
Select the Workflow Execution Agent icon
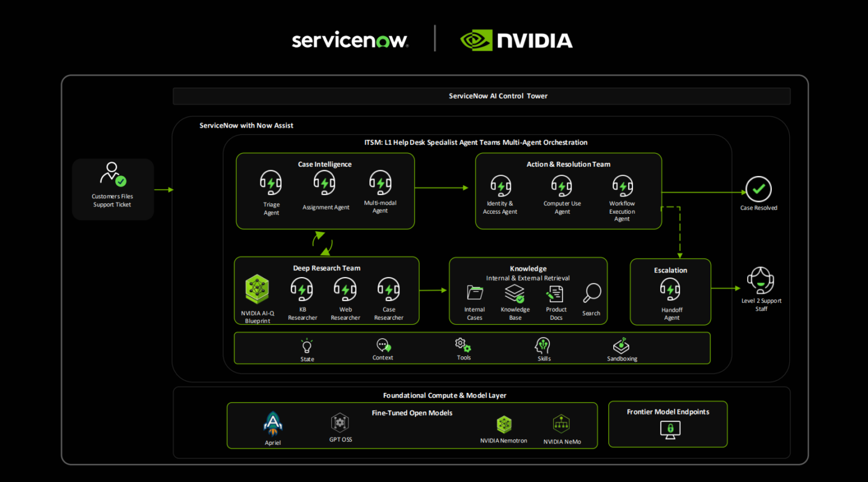click(622, 186)
